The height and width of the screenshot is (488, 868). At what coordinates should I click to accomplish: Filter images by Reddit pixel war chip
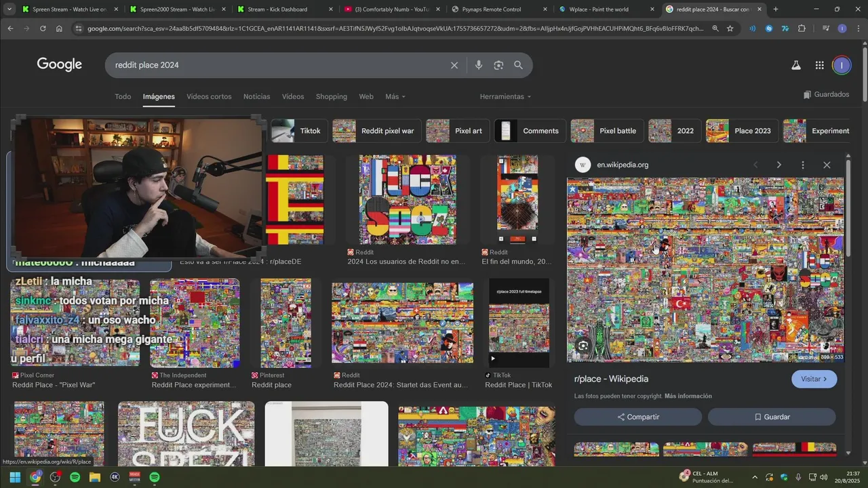[x=376, y=131]
